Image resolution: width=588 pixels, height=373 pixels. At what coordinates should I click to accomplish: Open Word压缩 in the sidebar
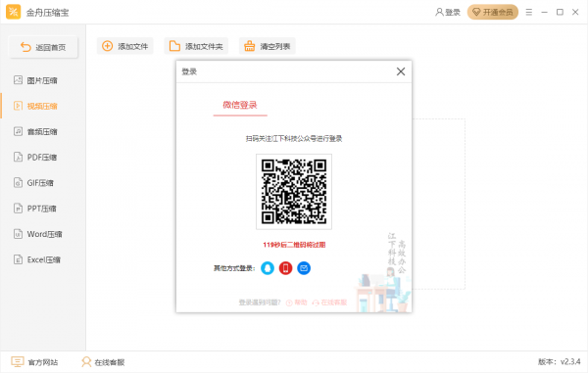tap(38, 234)
